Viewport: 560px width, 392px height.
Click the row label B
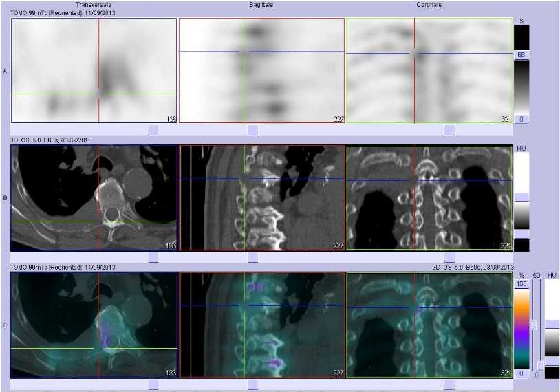5,198
